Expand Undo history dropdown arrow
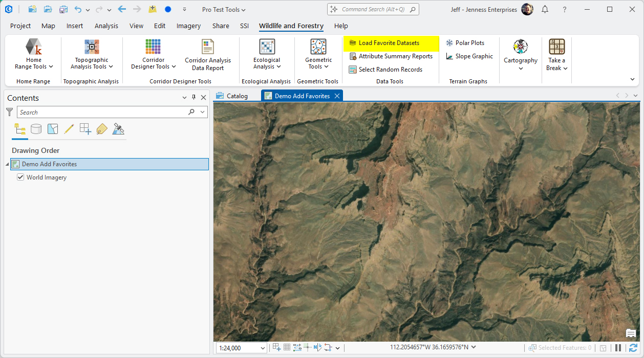 pos(88,10)
